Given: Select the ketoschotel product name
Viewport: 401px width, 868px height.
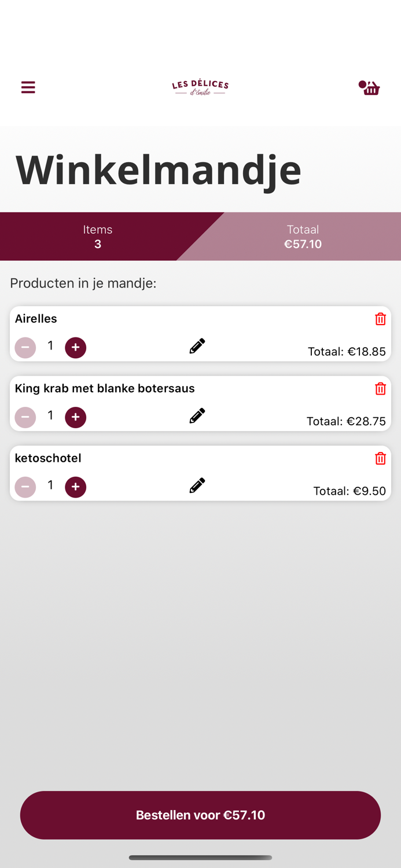Looking at the screenshot, I should pos(48,458).
